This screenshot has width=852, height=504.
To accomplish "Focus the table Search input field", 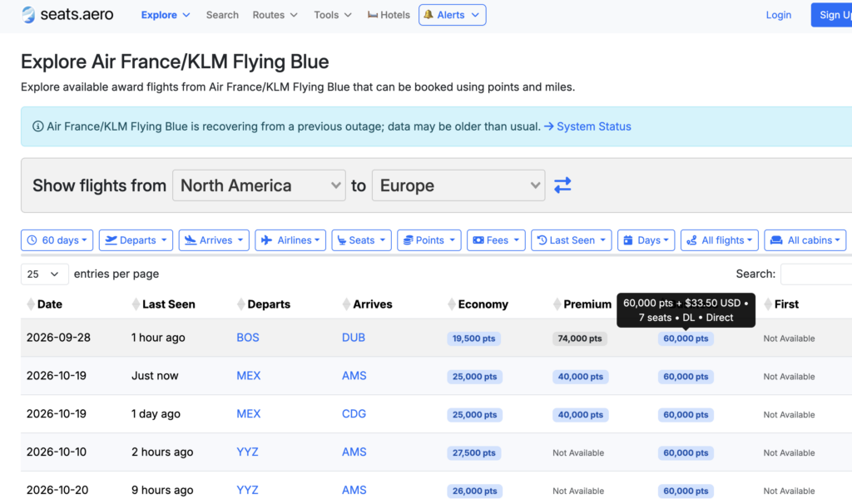I will tap(816, 274).
